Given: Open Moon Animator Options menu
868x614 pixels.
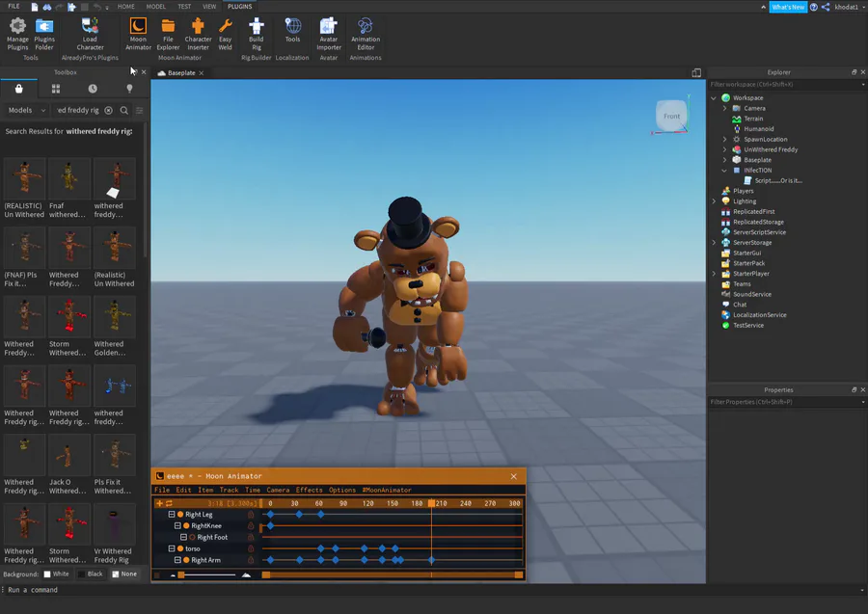Looking at the screenshot, I should (342, 490).
